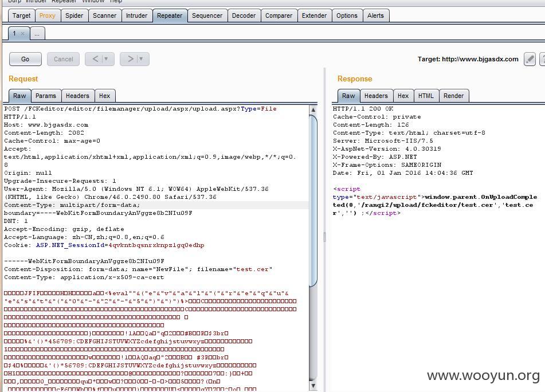Open the request Headers tab

(x=77, y=96)
